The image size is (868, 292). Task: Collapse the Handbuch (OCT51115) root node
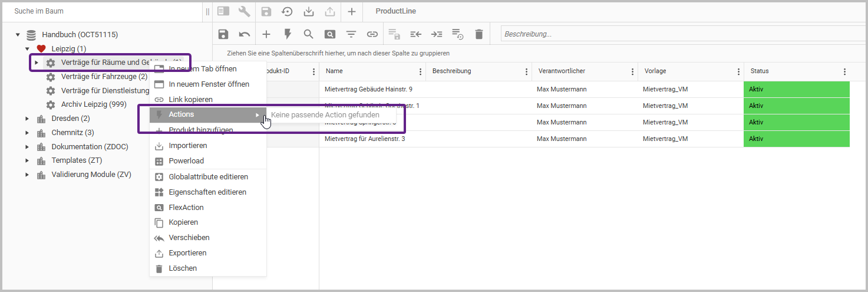click(x=18, y=35)
